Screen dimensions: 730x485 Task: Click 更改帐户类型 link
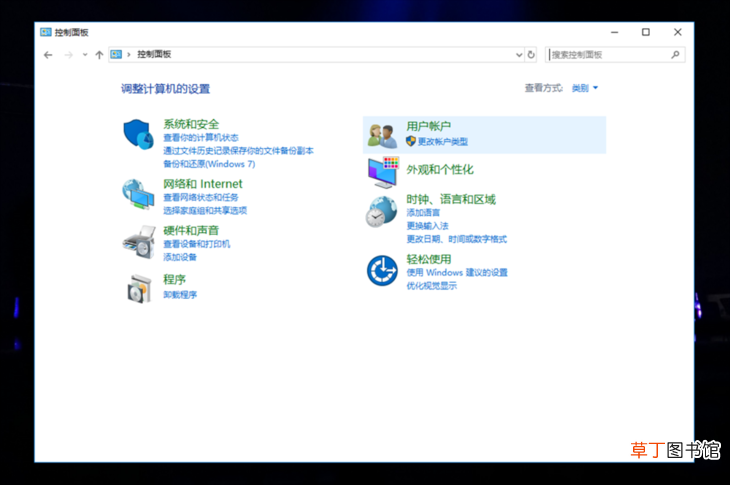click(x=443, y=141)
